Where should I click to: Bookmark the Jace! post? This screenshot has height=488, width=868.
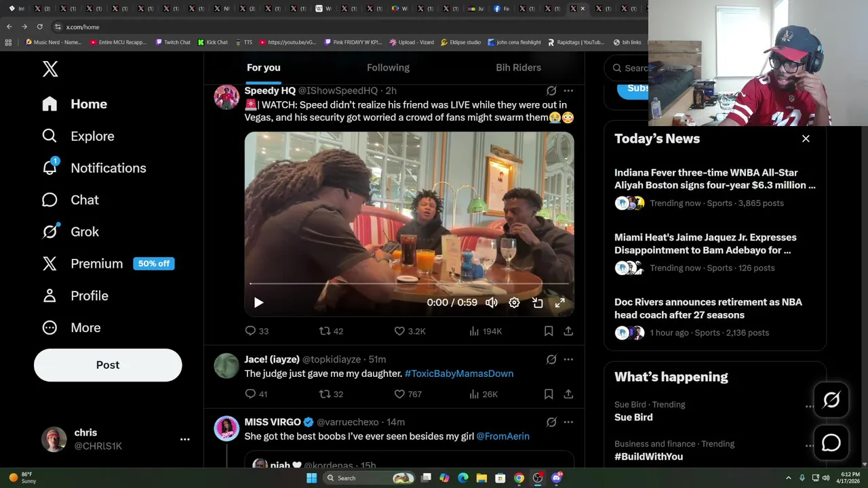(549, 394)
